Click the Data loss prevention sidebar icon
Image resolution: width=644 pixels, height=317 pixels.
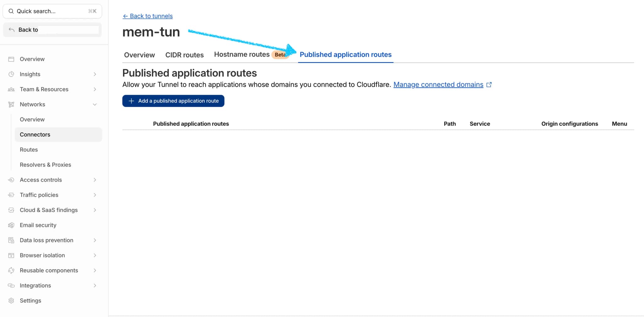(x=11, y=240)
